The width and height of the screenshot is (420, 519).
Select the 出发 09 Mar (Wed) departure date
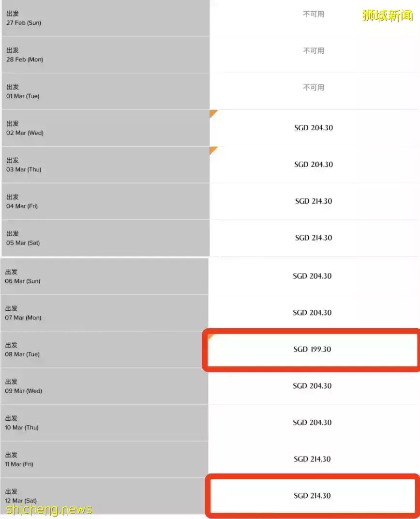pyautogui.click(x=97, y=386)
